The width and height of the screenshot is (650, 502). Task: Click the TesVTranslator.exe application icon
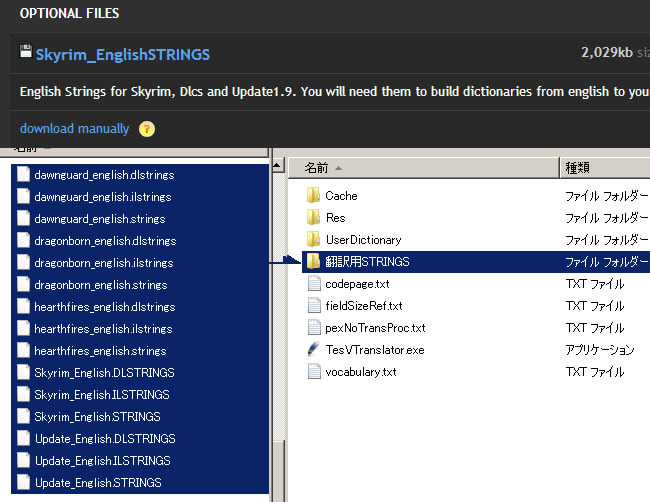314,349
